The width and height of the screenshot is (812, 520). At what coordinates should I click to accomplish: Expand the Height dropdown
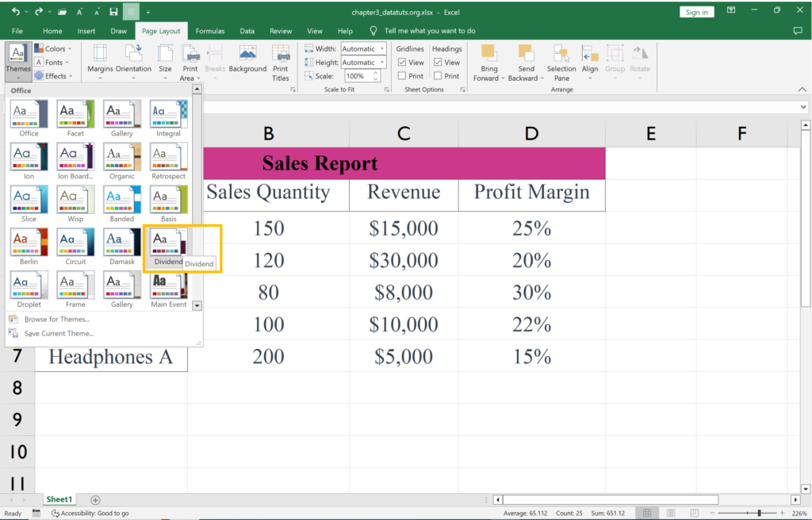(381, 63)
